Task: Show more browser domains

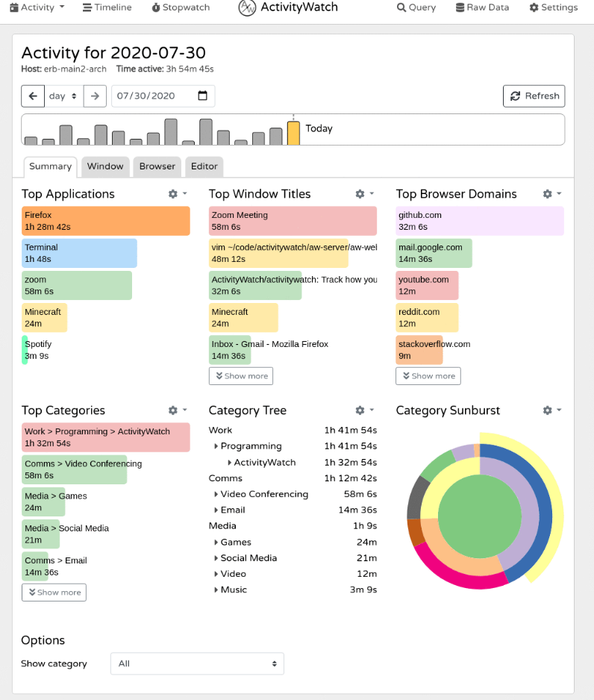Action: coord(428,376)
